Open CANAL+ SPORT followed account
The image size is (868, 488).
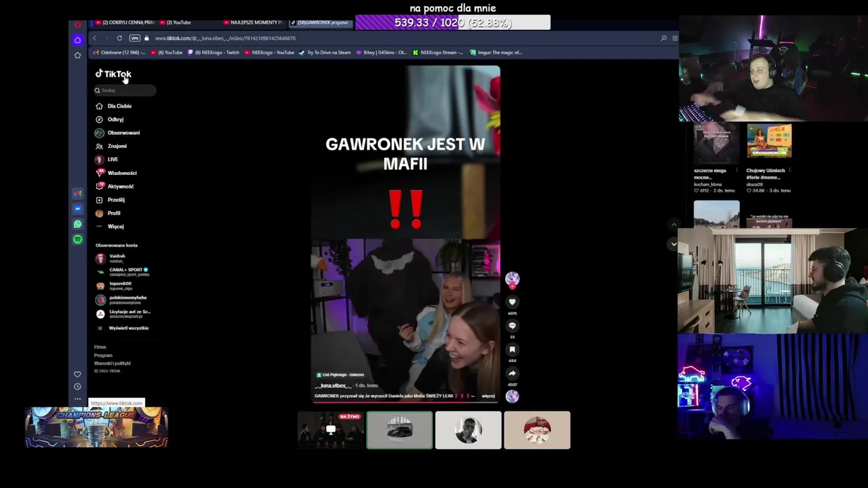tap(122, 272)
